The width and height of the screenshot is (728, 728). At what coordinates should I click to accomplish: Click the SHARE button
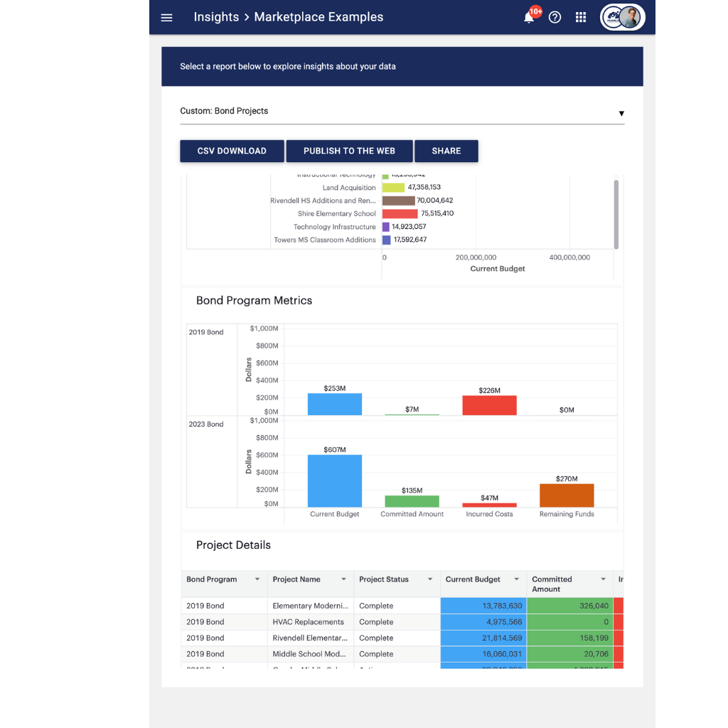446,151
